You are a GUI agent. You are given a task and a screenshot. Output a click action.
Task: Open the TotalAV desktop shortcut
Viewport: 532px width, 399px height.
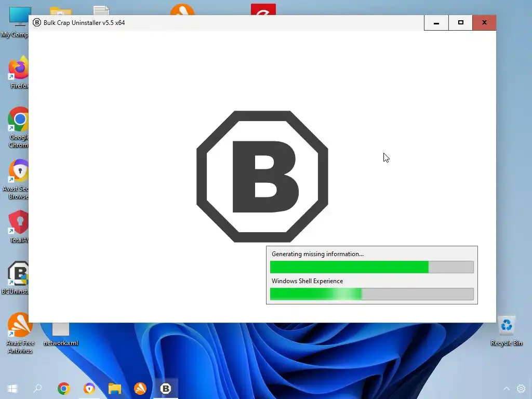point(18,227)
